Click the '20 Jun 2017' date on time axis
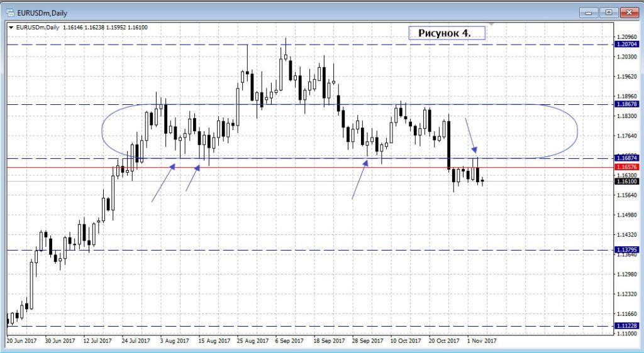Viewport: 644px width, 353px height. [x=22, y=341]
